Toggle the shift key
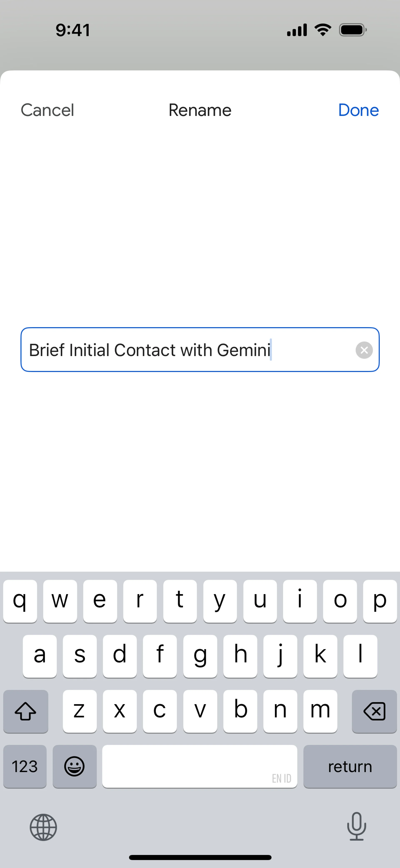The image size is (400, 868). click(26, 711)
